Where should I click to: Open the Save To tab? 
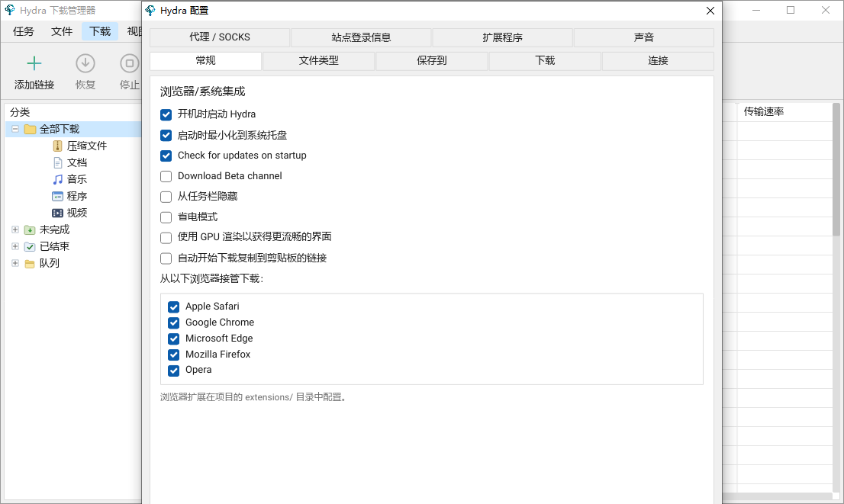432,61
